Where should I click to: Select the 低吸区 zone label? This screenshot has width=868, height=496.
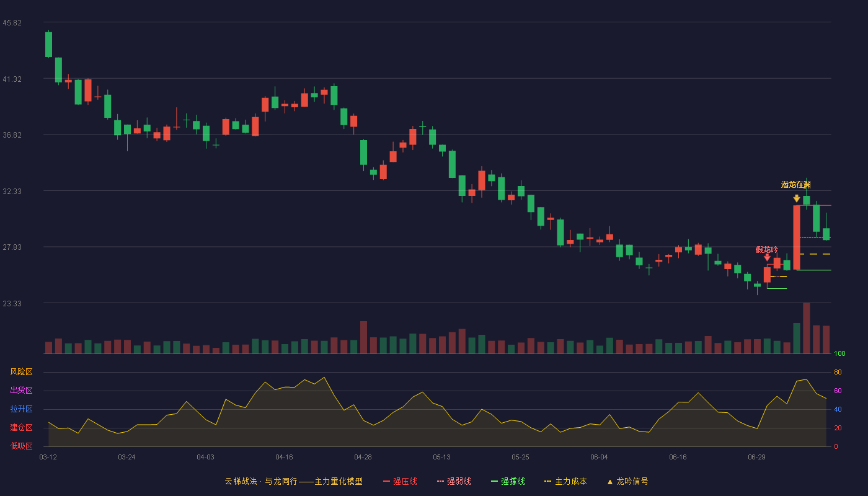point(22,446)
